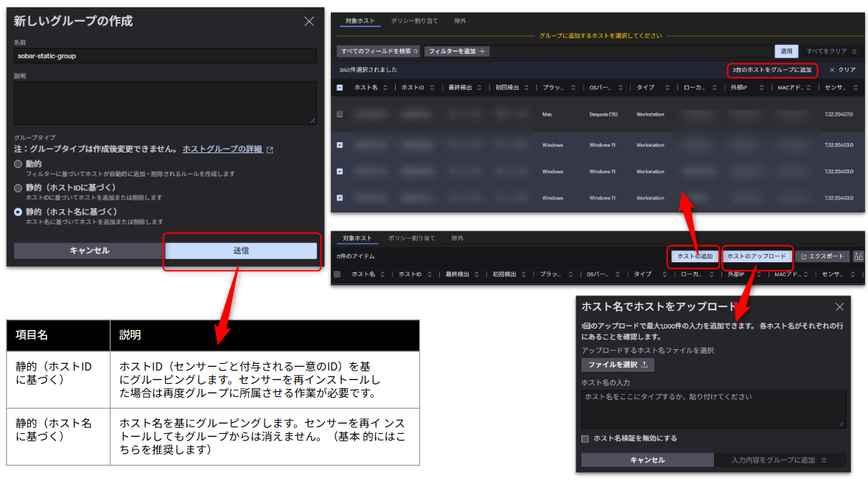868x481 pixels.
Task: Click the upload icon on ファイルを選択 button
Action: pyautogui.click(x=644, y=365)
